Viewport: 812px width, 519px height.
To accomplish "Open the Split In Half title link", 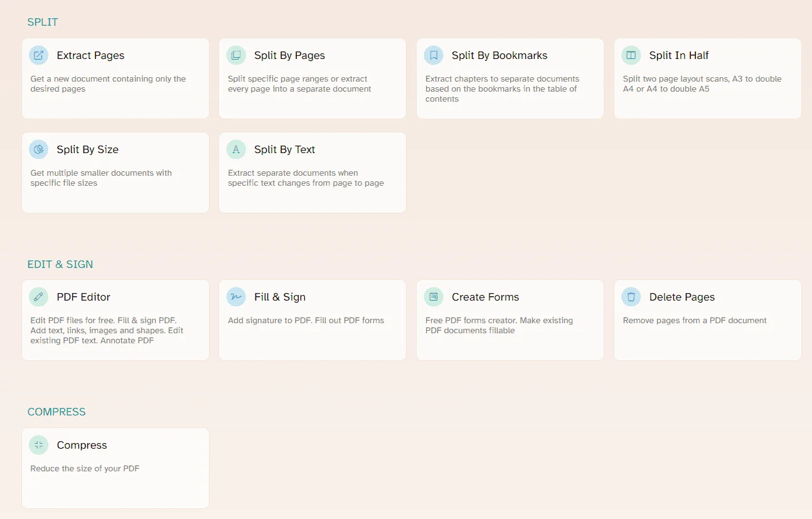I will [679, 55].
